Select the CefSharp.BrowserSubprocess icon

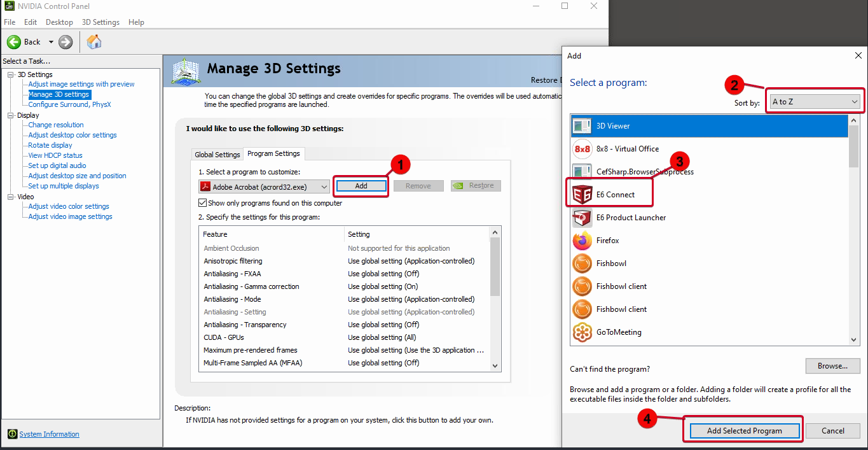[x=582, y=172]
